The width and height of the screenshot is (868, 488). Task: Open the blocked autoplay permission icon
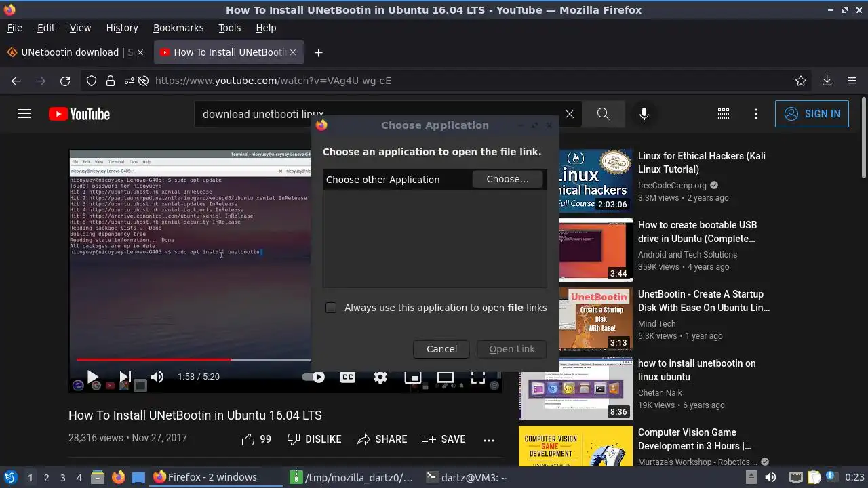(143, 81)
